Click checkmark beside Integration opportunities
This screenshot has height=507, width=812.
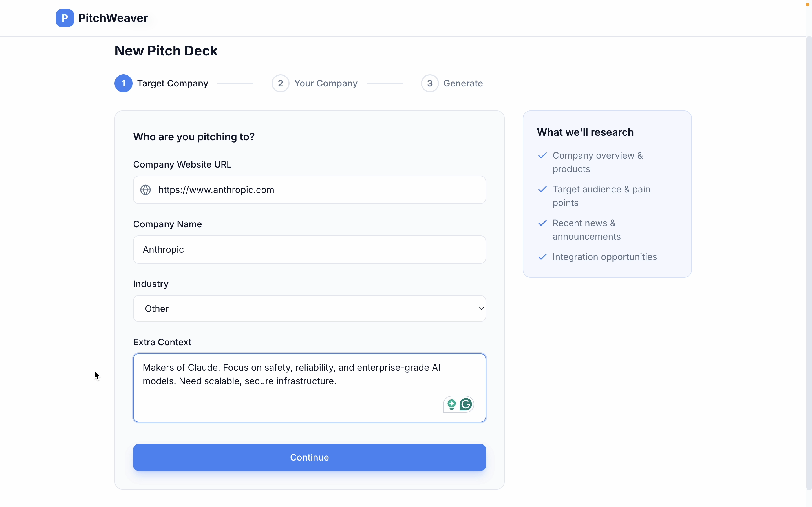point(542,257)
